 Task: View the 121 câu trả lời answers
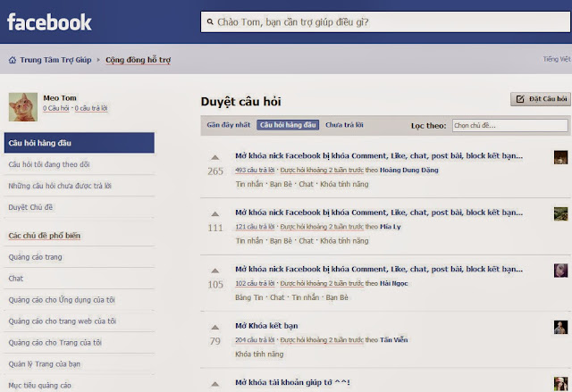(255, 227)
